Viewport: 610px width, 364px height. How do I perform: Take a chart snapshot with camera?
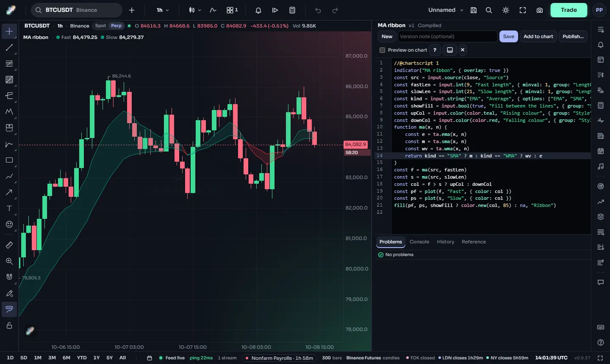pos(540,10)
